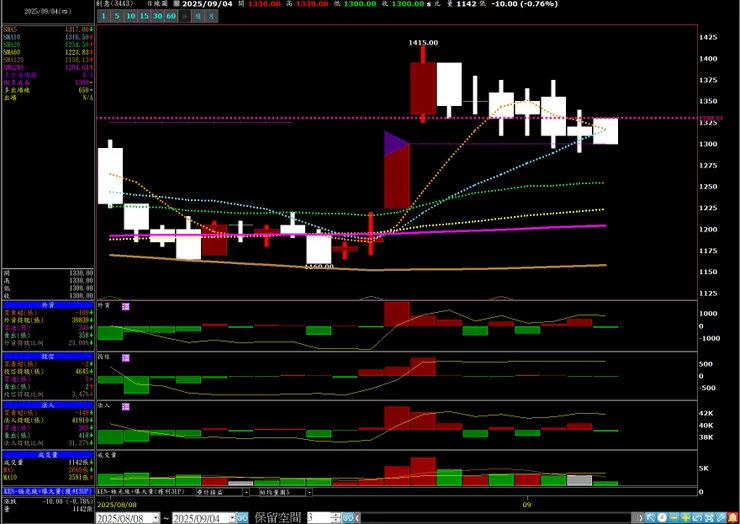This screenshot has height=524, width=740.
Task: Open the 法人 indicator settings icon
Action: click(126, 407)
